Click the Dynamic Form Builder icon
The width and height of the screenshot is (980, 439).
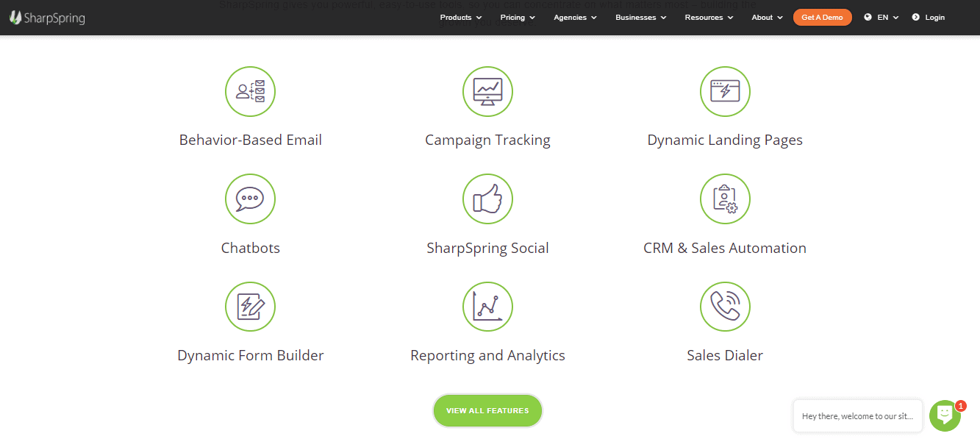pos(250,307)
